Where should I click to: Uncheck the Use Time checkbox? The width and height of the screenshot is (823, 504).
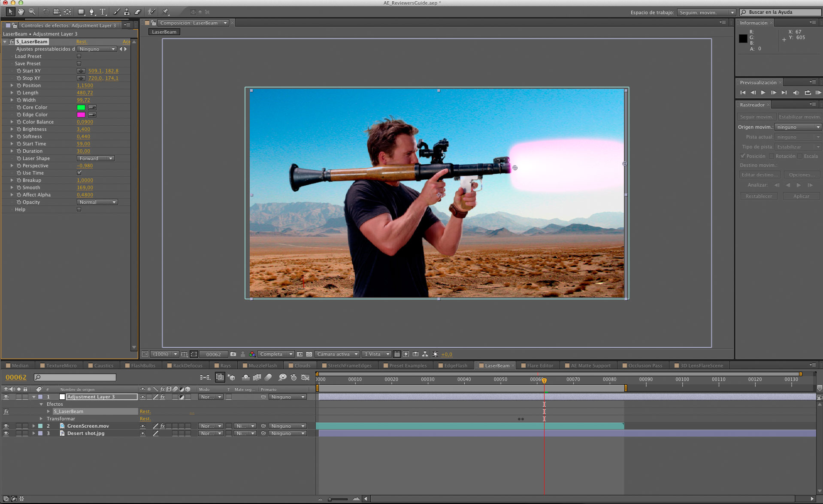click(x=79, y=173)
